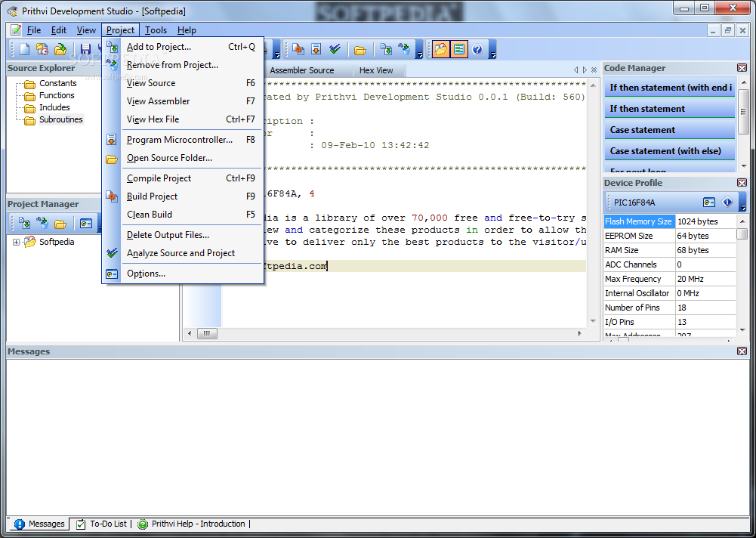Toggle the explorer panels folder button in toolbar
Screen dimensions: 756x538
[440, 49]
